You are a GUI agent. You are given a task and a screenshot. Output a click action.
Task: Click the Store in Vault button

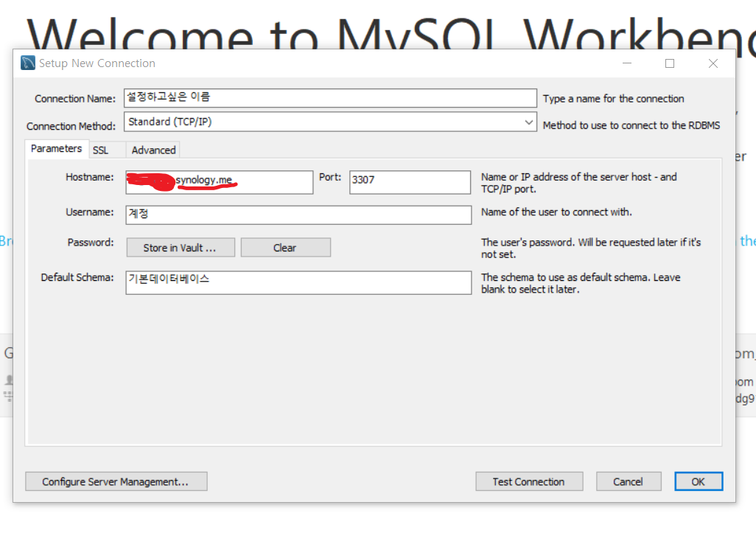pyautogui.click(x=181, y=248)
